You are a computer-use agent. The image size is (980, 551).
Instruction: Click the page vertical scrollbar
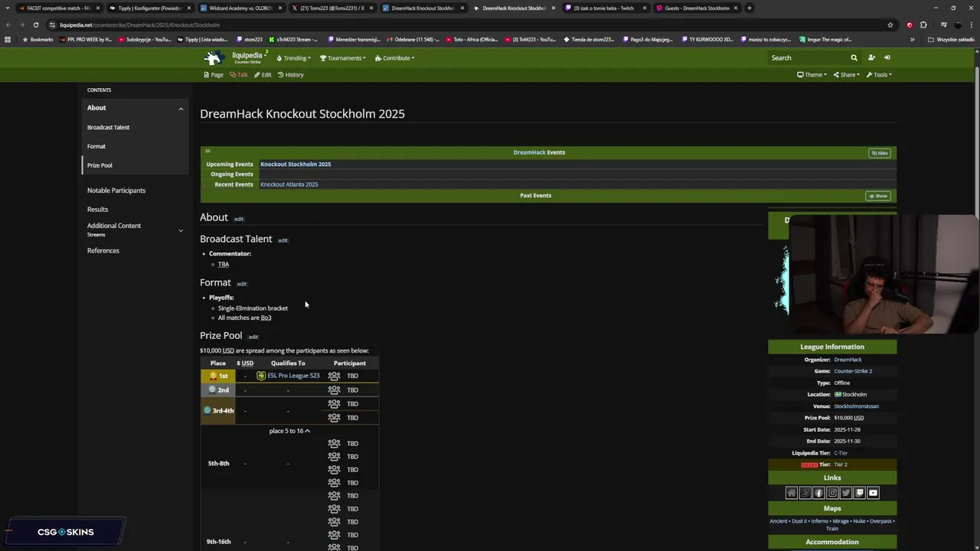976,298
